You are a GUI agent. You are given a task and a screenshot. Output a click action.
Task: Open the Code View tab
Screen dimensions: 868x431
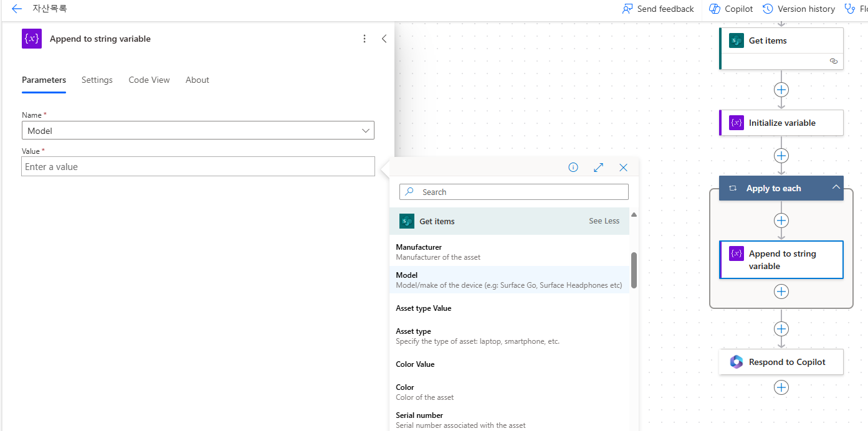(149, 80)
